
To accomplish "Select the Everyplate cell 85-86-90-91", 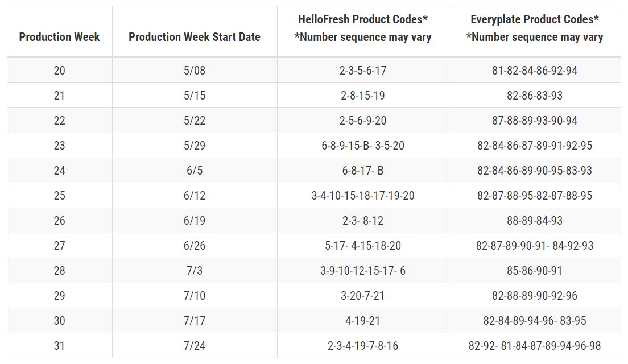I will coord(535,271).
